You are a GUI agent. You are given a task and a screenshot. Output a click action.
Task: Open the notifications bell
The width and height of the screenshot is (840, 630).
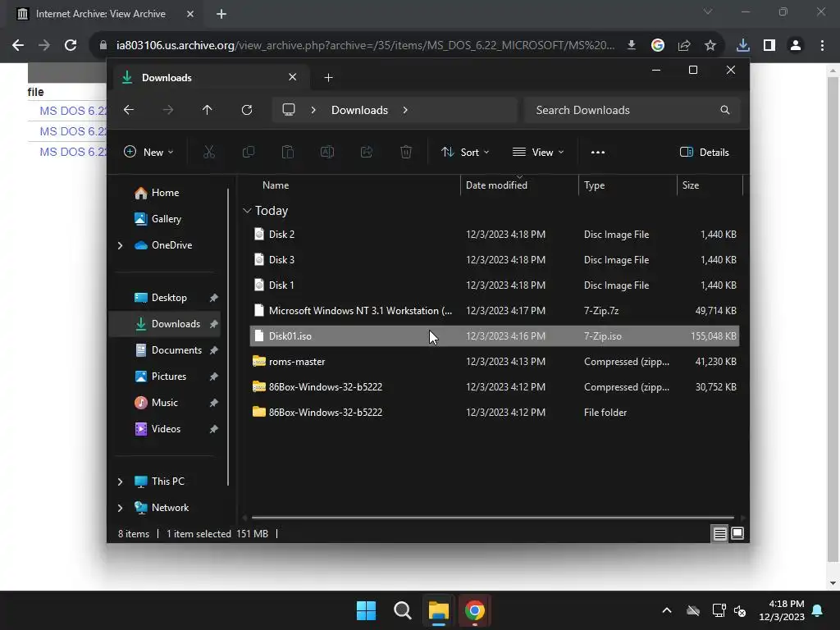click(818, 610)
